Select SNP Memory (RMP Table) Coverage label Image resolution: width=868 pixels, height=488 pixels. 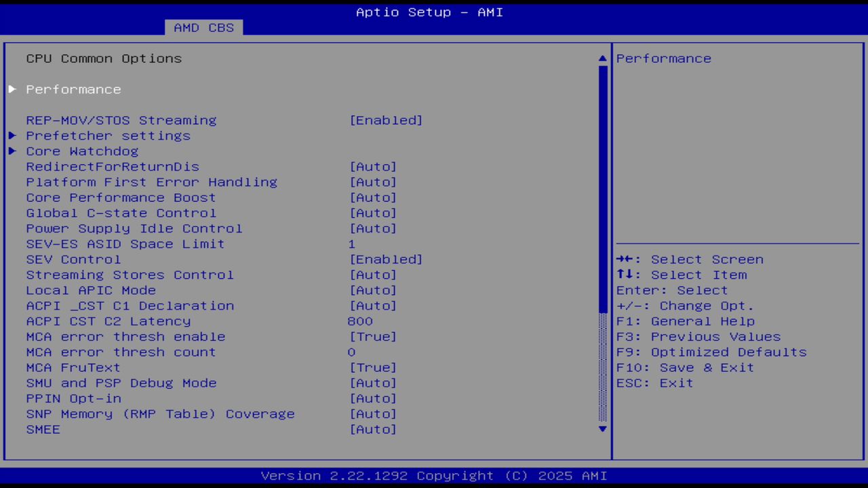pos(161,414)
